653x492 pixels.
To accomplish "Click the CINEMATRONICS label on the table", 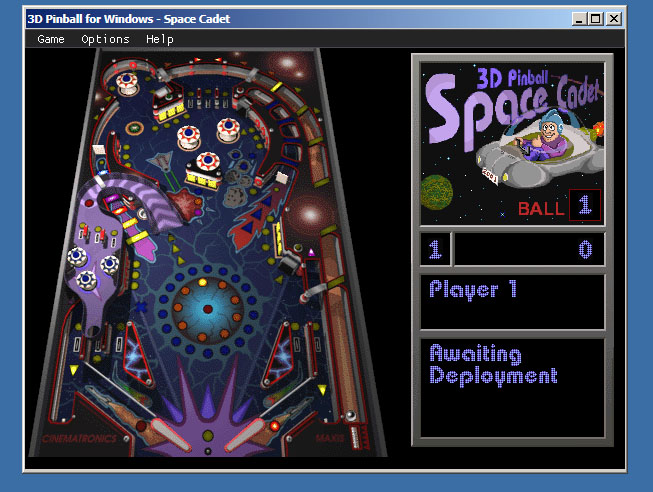I will [79, 438].
